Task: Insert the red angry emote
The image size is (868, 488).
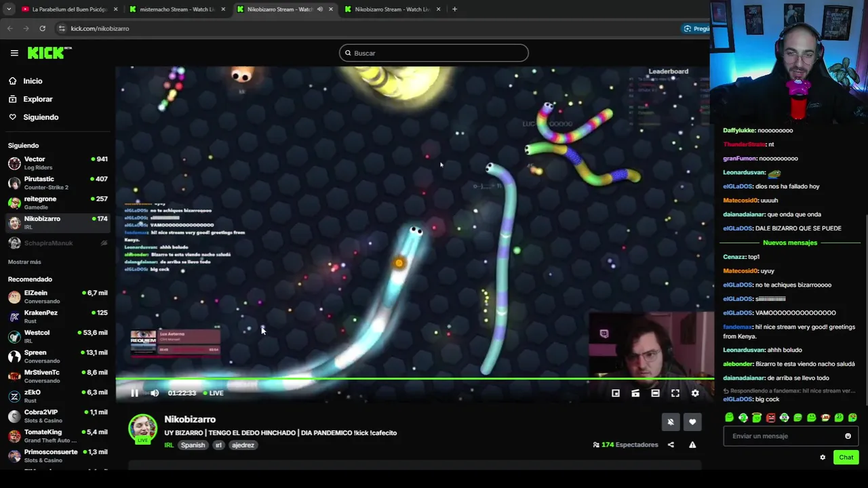Action: [x=770, y=418]
